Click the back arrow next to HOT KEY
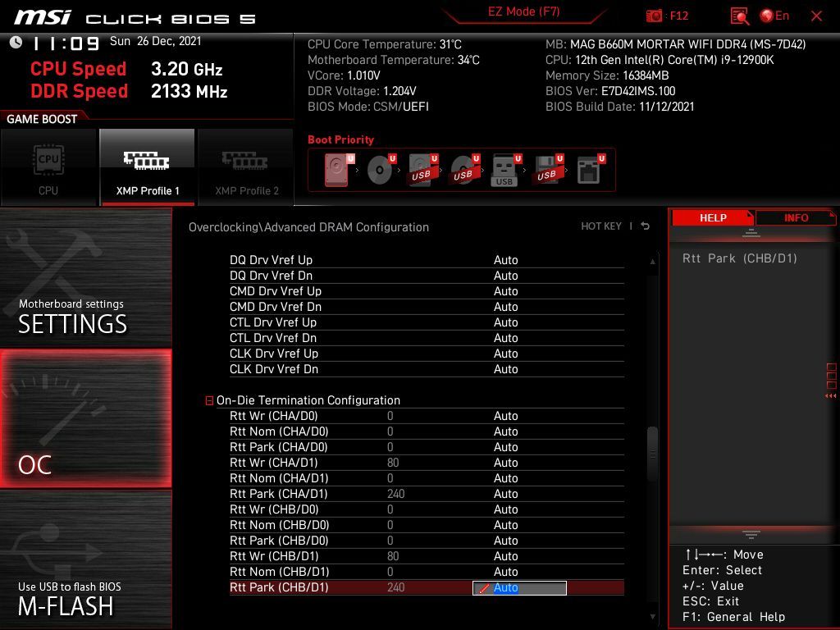The width and height of the screenshot is (840, 630). [x=646, y=226]
